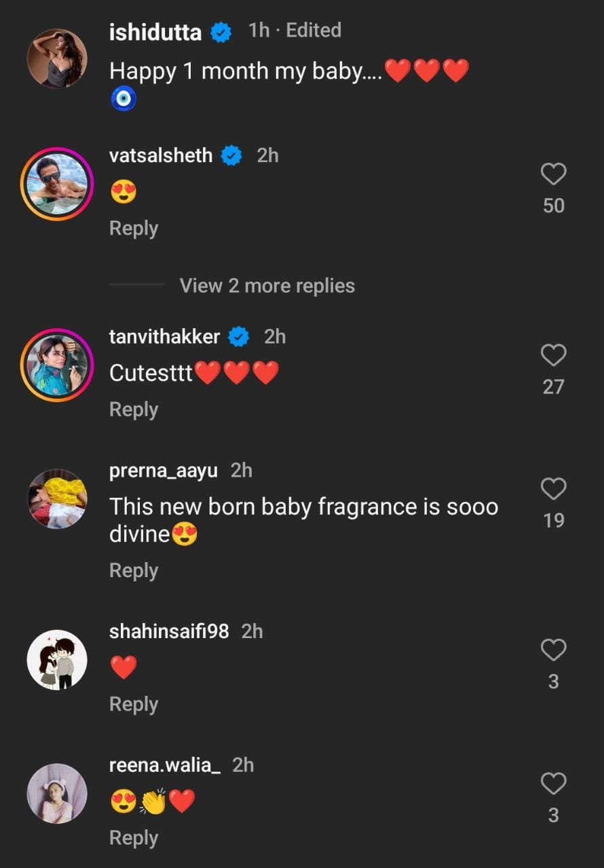604x868 pixels.
Task: View tanvithakker's story from avatar
Action: click(x=57, y=365)
